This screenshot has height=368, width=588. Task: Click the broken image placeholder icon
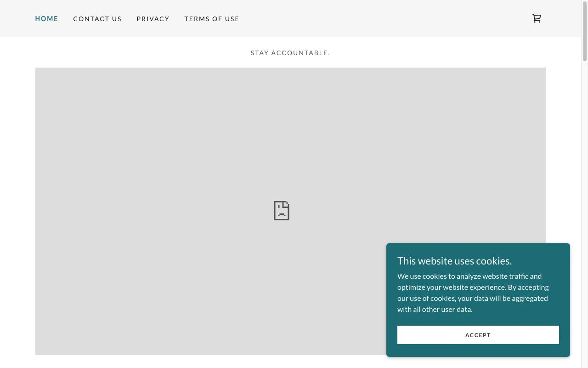point(282,211)
